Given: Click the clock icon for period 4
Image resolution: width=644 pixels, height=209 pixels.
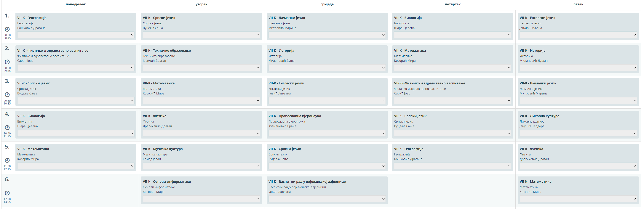Looking at the screenshot, I should click(x=7, y=128).
